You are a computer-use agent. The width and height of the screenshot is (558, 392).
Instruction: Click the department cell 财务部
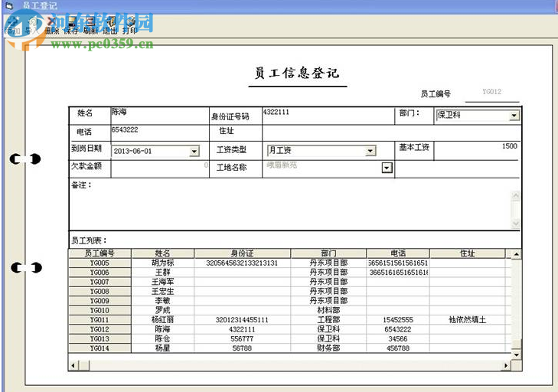point(328,348)
